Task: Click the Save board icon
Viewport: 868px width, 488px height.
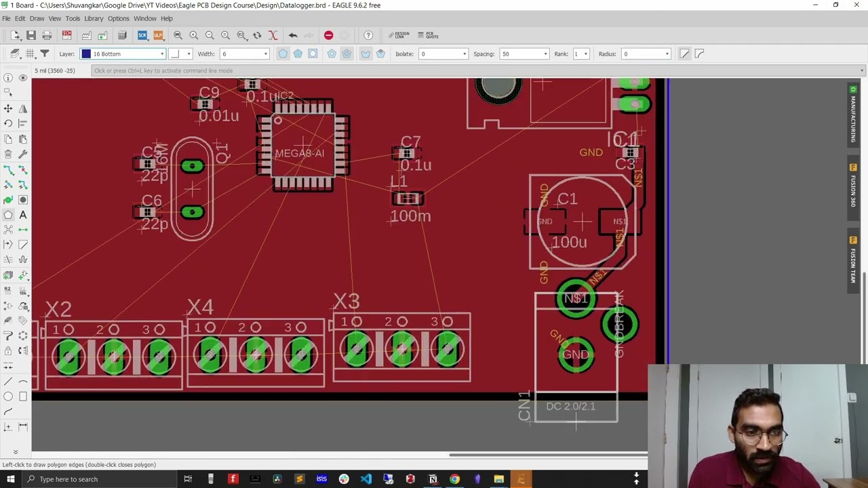Action: (x=31, y=35)
